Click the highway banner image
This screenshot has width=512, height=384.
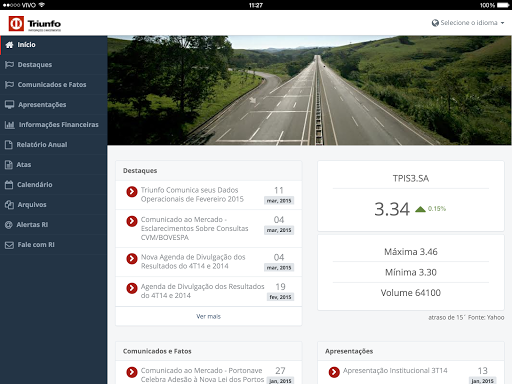point(309,90)
